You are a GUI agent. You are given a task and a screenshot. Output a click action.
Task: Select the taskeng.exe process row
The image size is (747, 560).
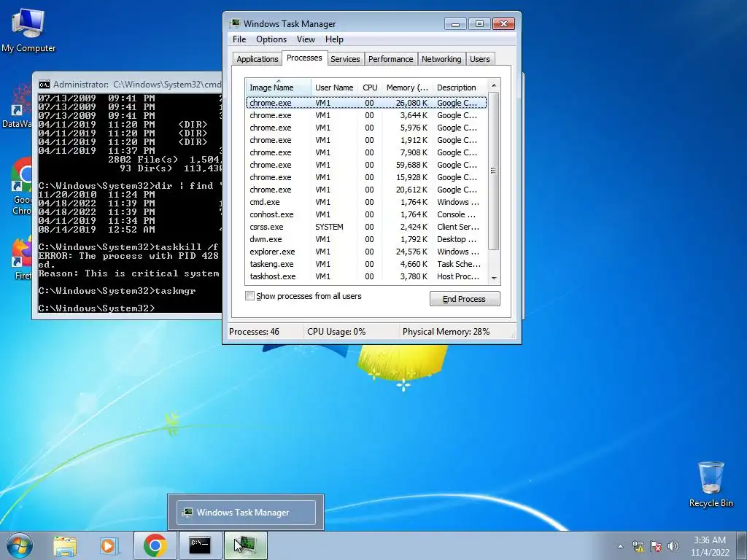point(366,264)
